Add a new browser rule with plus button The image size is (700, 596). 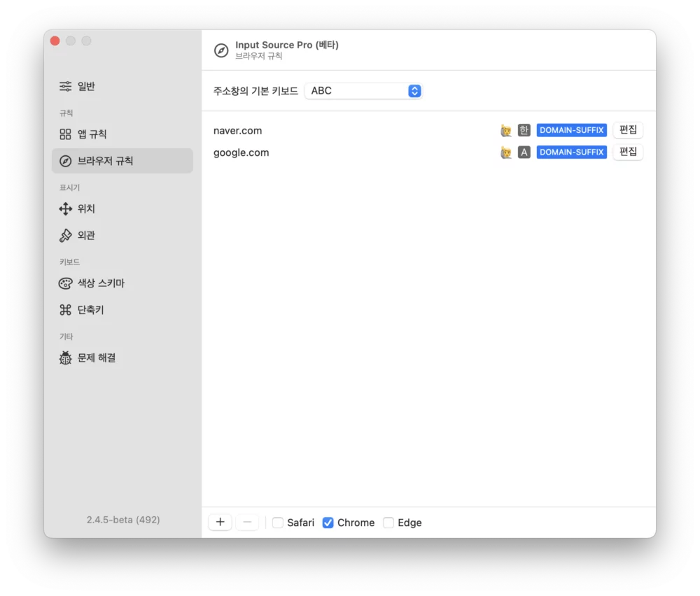click(x=220, y=523)
